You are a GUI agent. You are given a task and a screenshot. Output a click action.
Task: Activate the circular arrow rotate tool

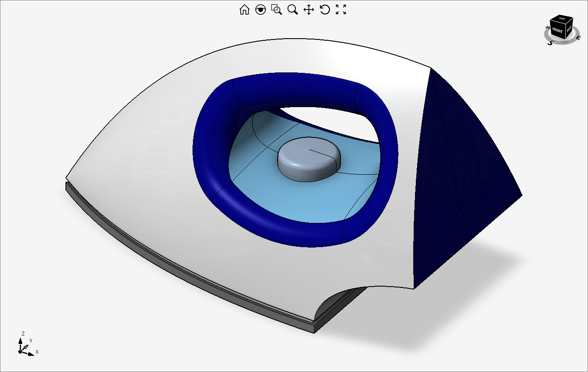[325, 10]
